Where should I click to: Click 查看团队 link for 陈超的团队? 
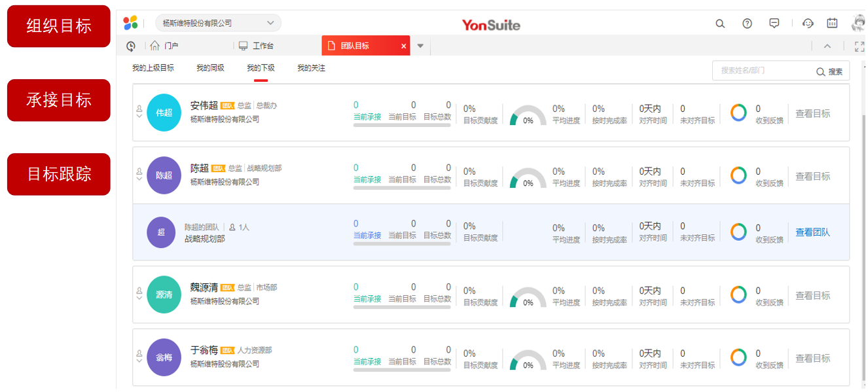(x=812, y=232)
